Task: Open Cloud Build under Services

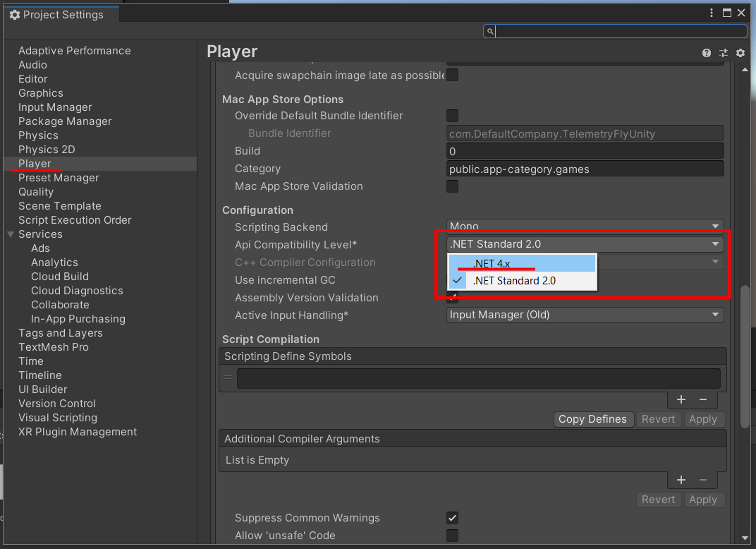Action: coord(60,277)
